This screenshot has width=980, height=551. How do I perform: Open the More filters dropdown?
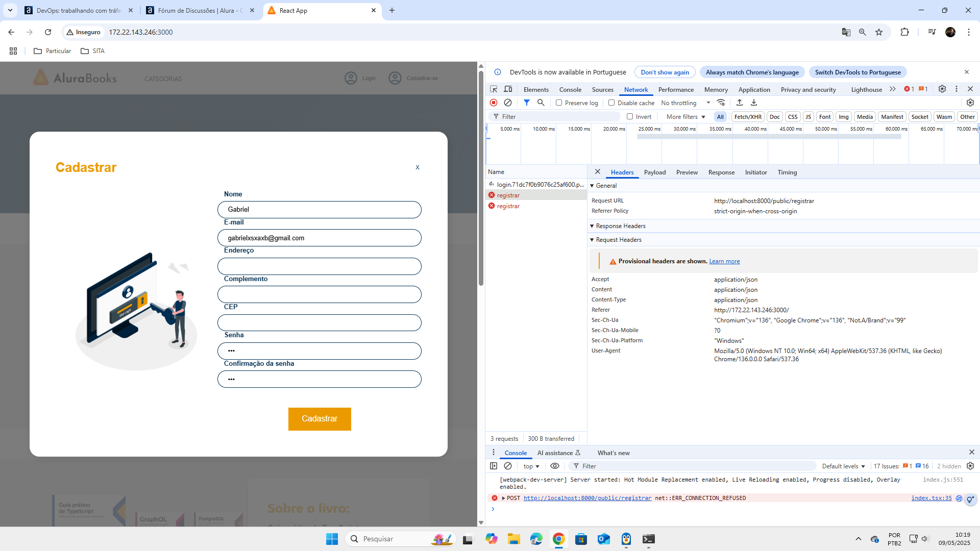pyautogui.click(x=685, y=117)
